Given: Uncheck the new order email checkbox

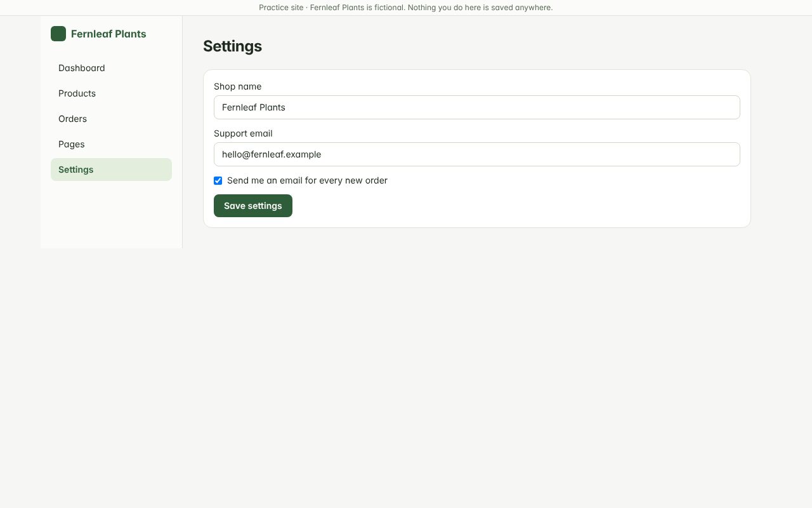Looking at the screenshot, I should point(218,181).
